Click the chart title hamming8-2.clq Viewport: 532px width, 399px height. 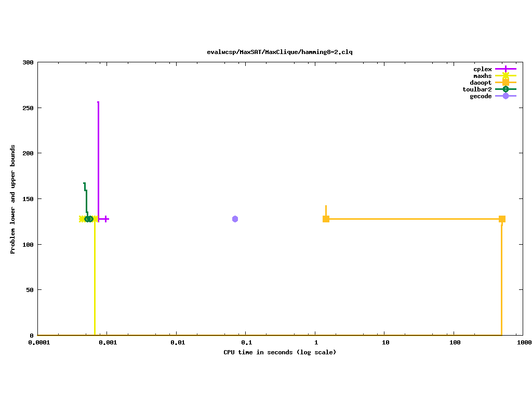pyautogui.click(x=280, y=52)
